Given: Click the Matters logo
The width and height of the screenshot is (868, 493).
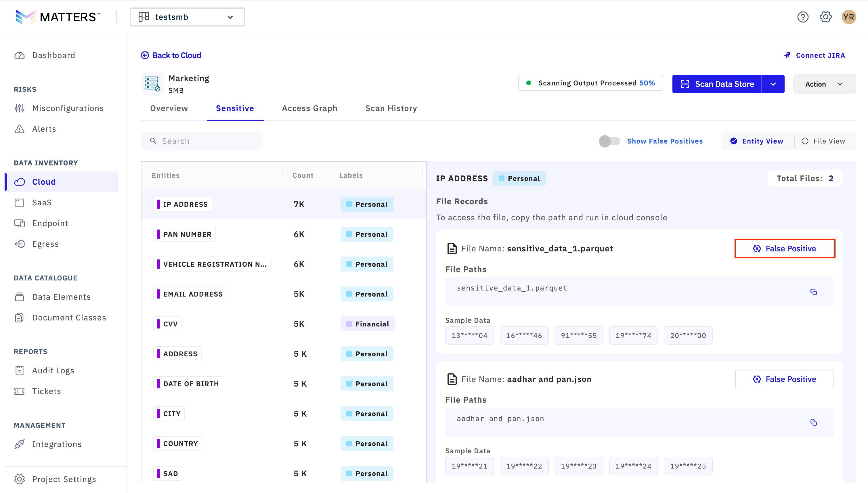Looking at the screenshot, I should pos(58,17).
